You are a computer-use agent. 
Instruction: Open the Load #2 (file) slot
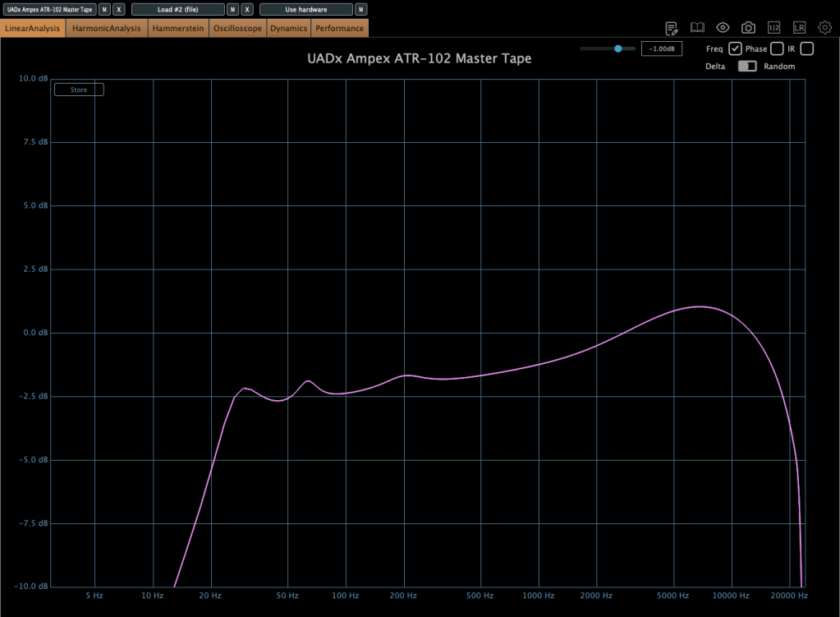177,9
